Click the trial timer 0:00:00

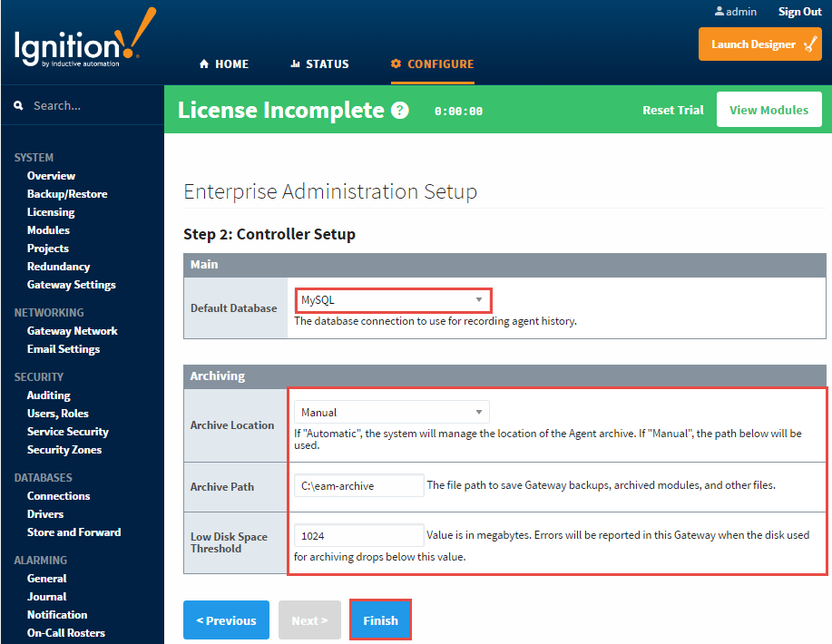coord(458,112)
